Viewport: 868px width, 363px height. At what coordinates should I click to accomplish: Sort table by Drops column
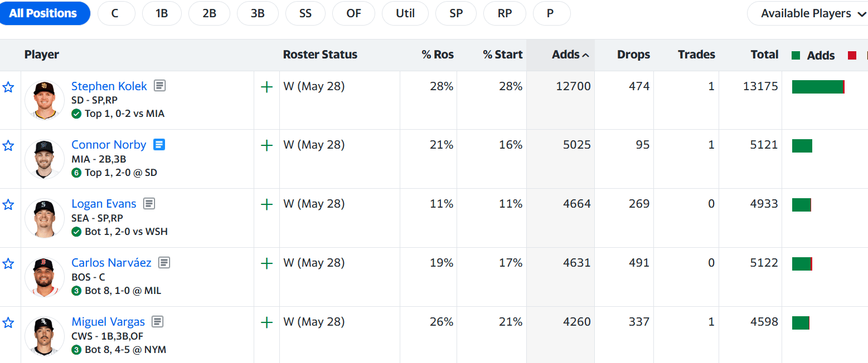[633, 55]
